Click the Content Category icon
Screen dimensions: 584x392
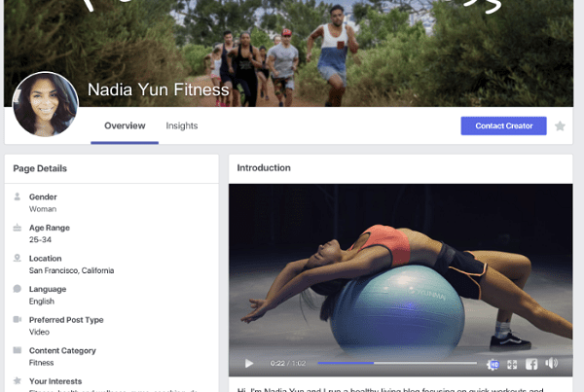coord(18,350)
